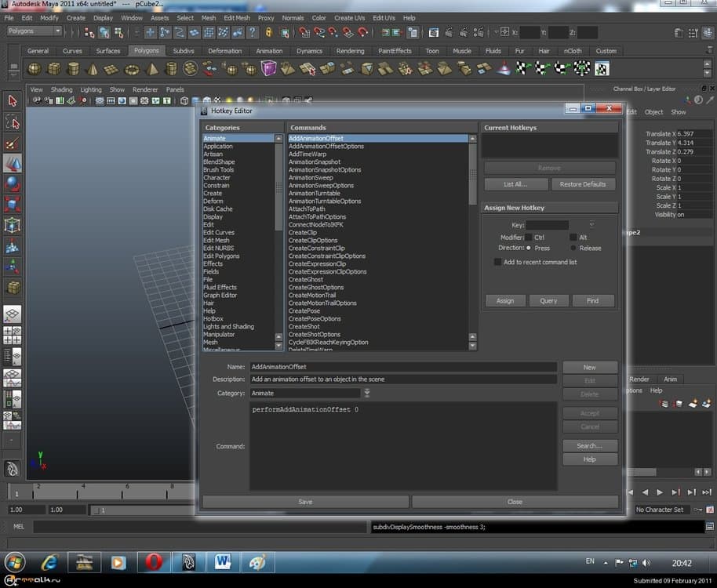Create a polygon cone from the shelf
The height and width of the screenshot is (588, 717).
[93, 69]
